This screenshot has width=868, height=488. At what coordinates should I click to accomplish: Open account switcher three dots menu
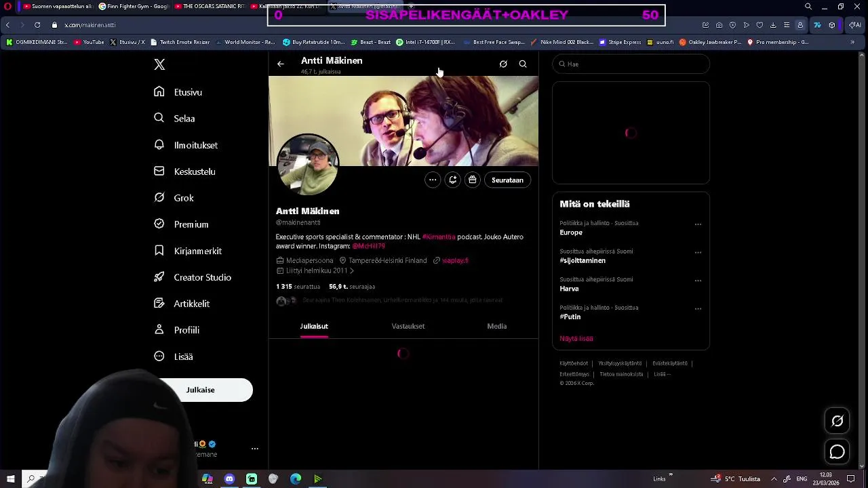(x=255, y=449)
